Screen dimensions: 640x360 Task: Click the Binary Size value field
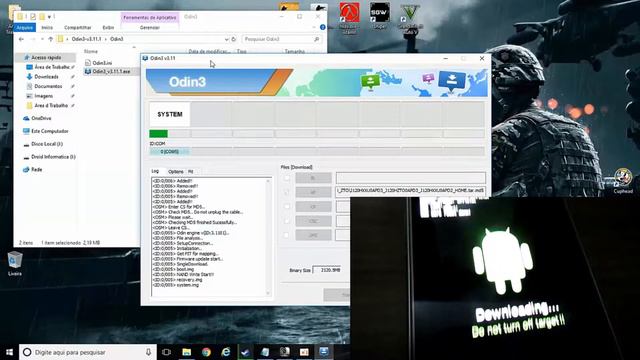(327, 270)
